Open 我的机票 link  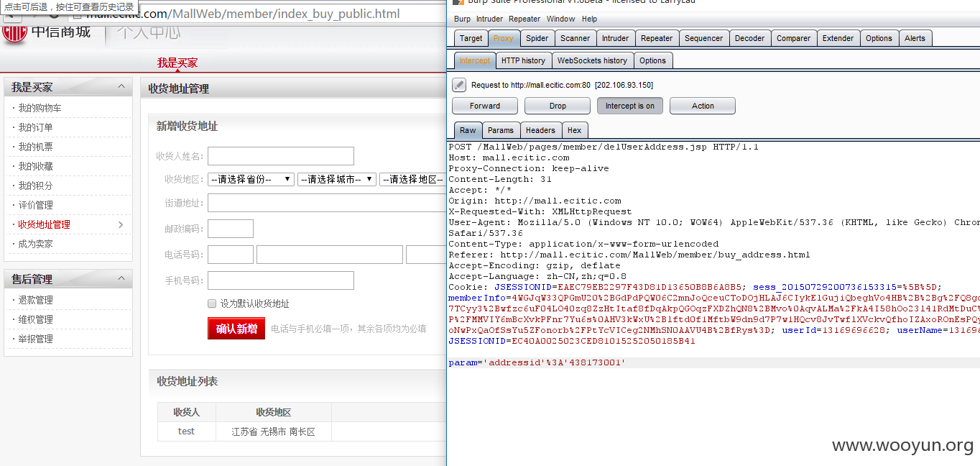35,147
